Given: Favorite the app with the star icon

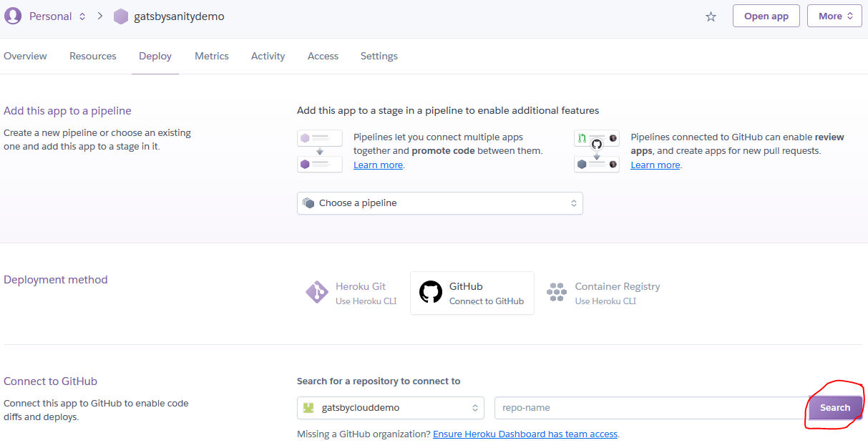Looking at the screenshot, I should coord(711,16).
